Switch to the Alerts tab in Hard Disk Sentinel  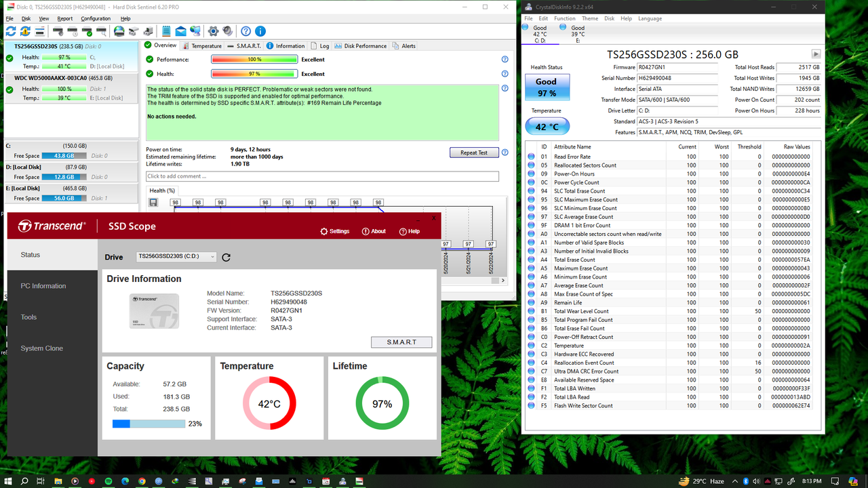coord(404,45)
